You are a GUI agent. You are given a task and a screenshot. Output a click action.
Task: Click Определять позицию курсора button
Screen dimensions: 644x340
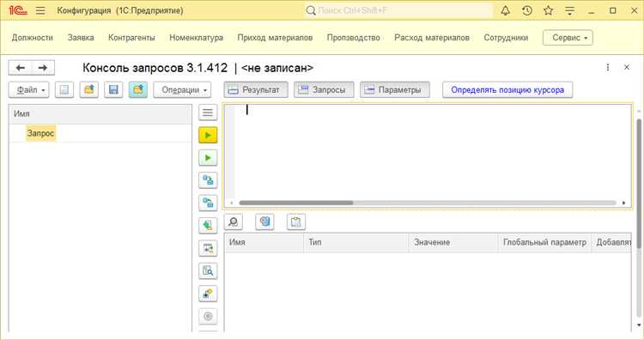tap(507, 90)
